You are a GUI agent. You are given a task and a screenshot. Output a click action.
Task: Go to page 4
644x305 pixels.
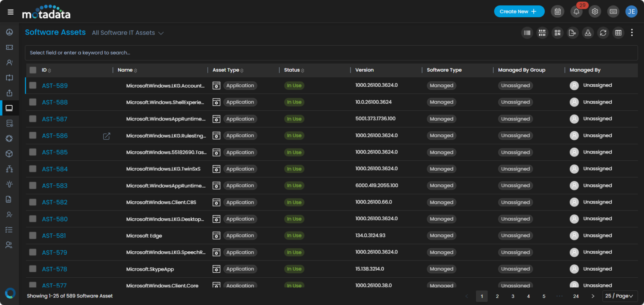(x=528, y=296)
